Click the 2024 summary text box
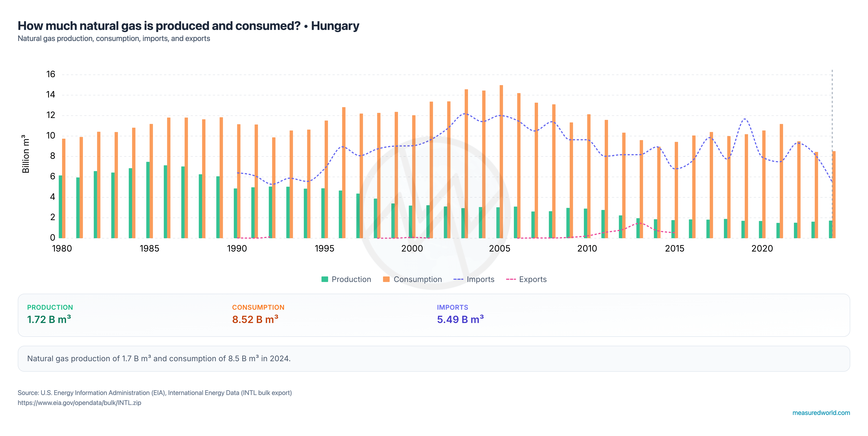Viewport: 868px width, 436px height. point(434,359)
